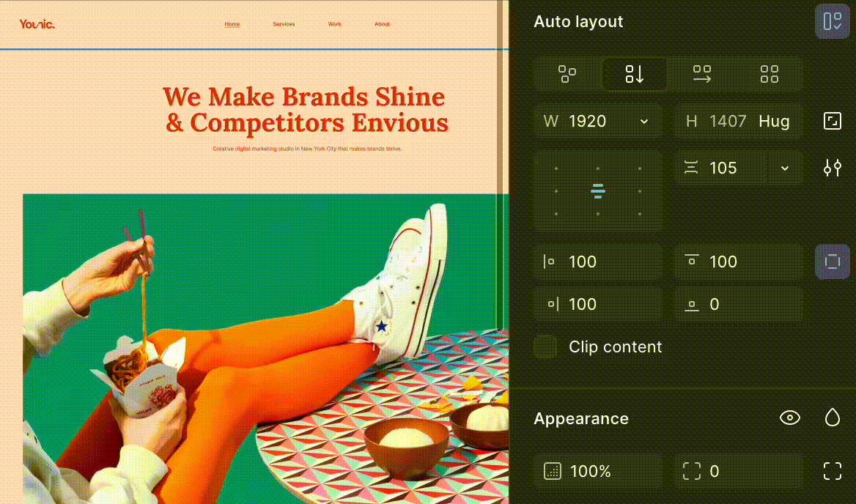
Task: Click the Younic. logo in the design
Action: tap(37, 24)
